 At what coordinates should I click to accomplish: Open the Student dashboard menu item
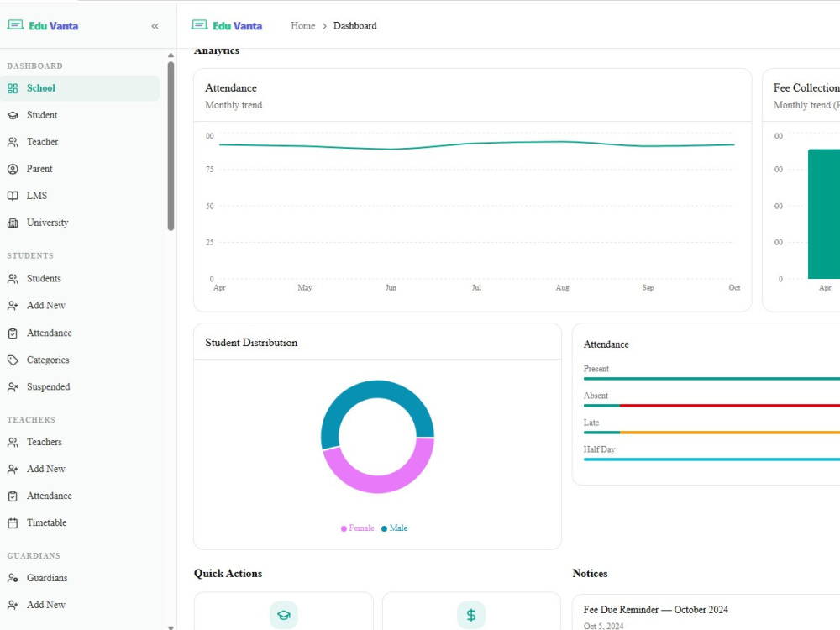coord(81,115)
